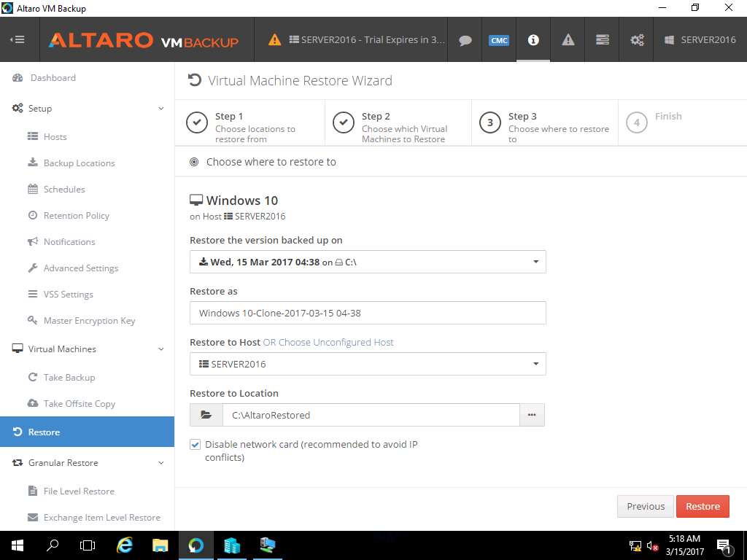Image resolution: width=747 pixels, height=560 pixels.
Task: Open the Action Center notification icon
Action: pyautogui.click(x=724, y=546)
